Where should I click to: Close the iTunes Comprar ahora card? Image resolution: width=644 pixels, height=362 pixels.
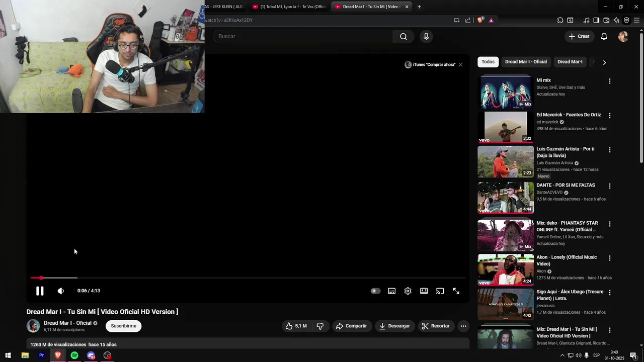(x=460, y=65)
